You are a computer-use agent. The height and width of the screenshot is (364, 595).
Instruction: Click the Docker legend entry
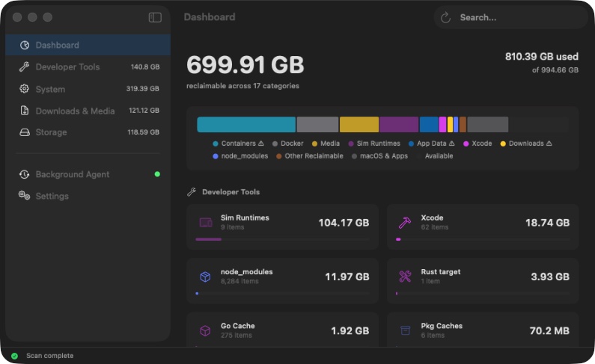(288, 144)
